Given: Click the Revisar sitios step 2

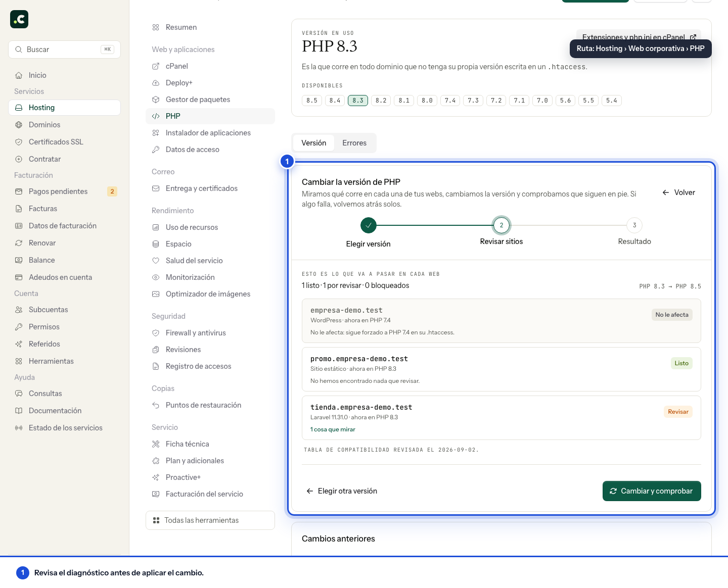Looking at the screenshot, I should [502, 225].
